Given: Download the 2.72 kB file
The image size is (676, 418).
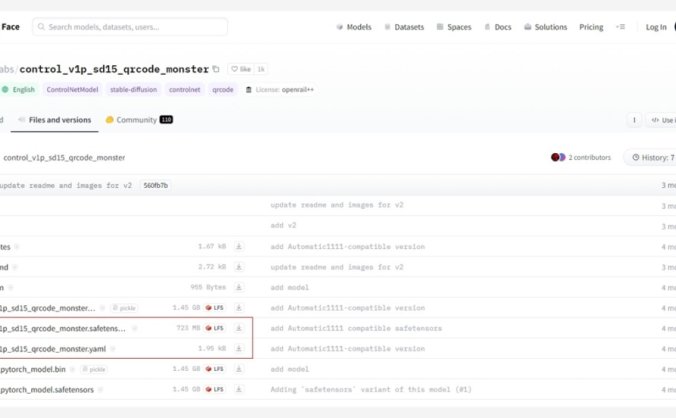Looking at the screenshot, I should [x=239, y=267].
